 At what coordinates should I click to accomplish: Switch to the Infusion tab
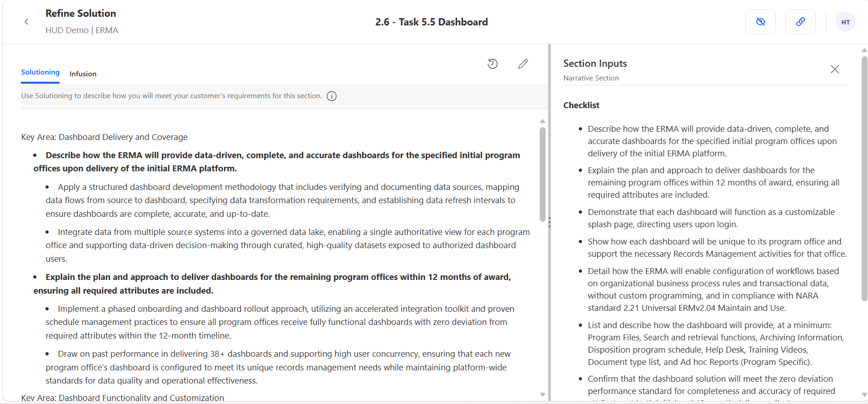point(83,74)
